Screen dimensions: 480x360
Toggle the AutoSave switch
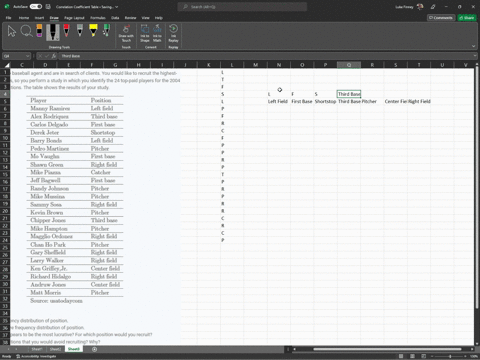point(36,7)
